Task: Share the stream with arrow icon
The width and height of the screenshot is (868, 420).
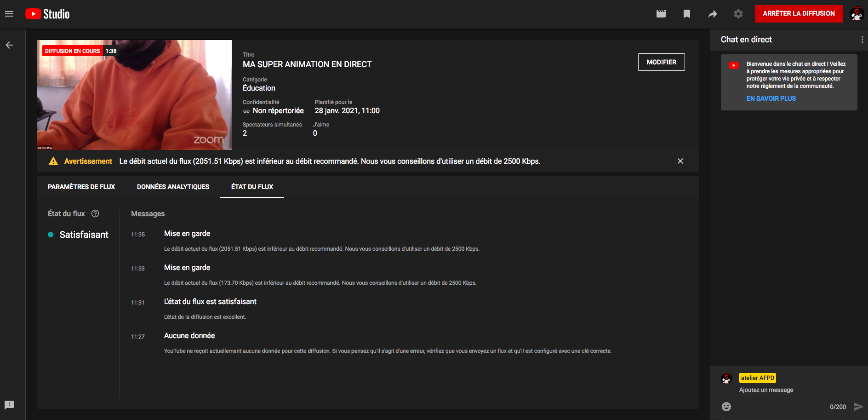Action: coord(712,14)
